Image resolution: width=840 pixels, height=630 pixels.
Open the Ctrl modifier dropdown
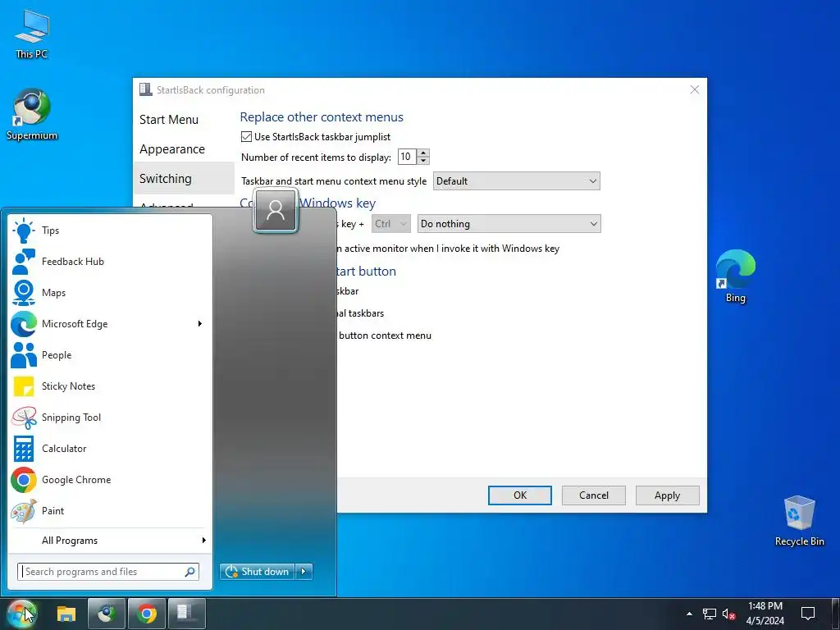point(391,224)
